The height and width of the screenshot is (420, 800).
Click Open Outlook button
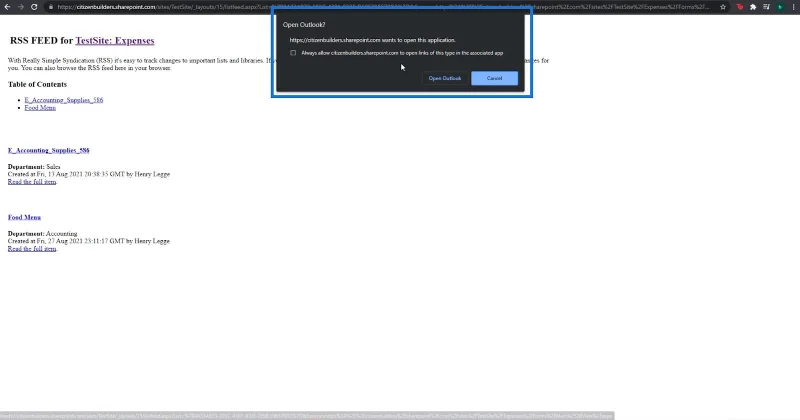444,78
